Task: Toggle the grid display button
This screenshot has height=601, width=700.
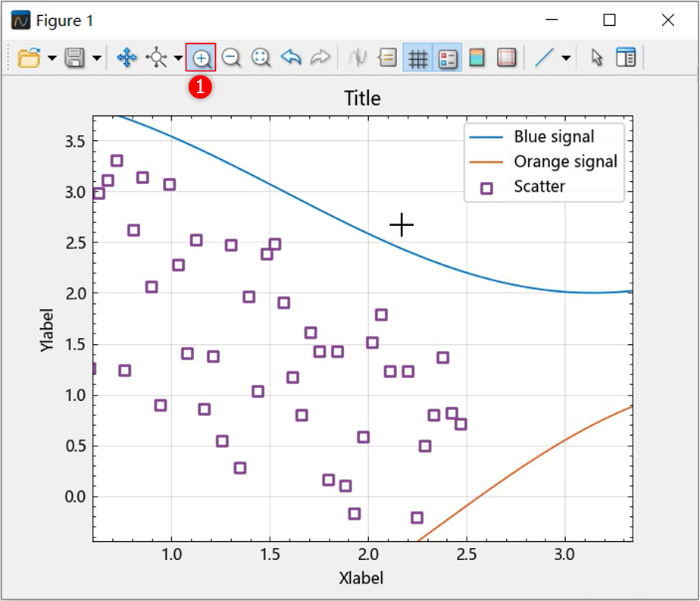Action: pos(417,58)
